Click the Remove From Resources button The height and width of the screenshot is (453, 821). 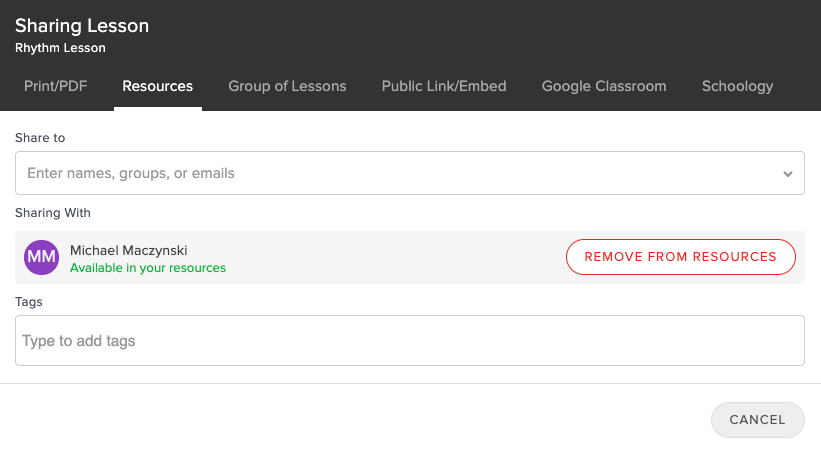pos(681,257)
